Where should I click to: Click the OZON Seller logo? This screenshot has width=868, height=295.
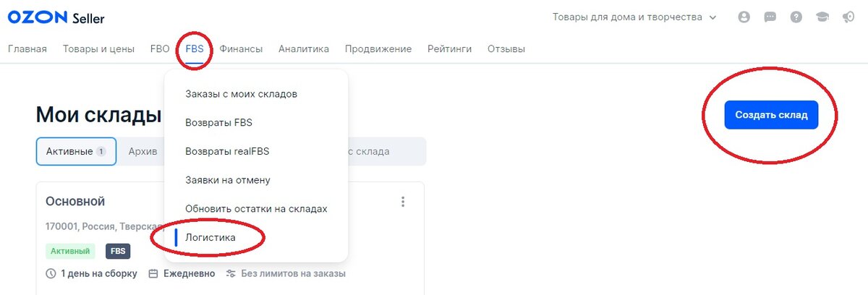56,17
